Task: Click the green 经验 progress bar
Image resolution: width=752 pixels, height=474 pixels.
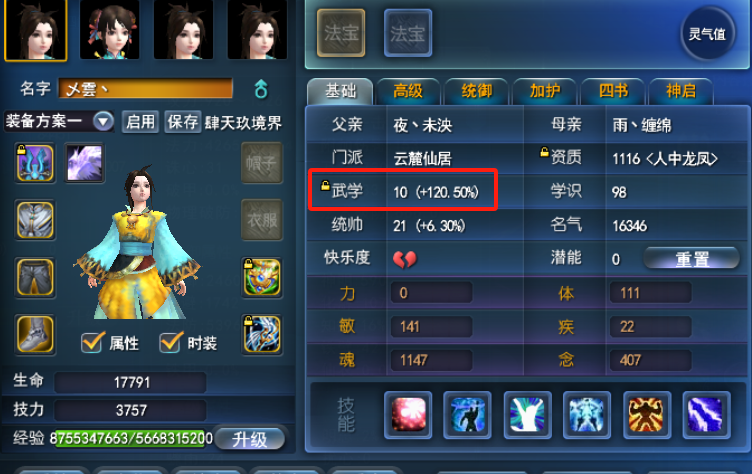Action: point(132,438)
